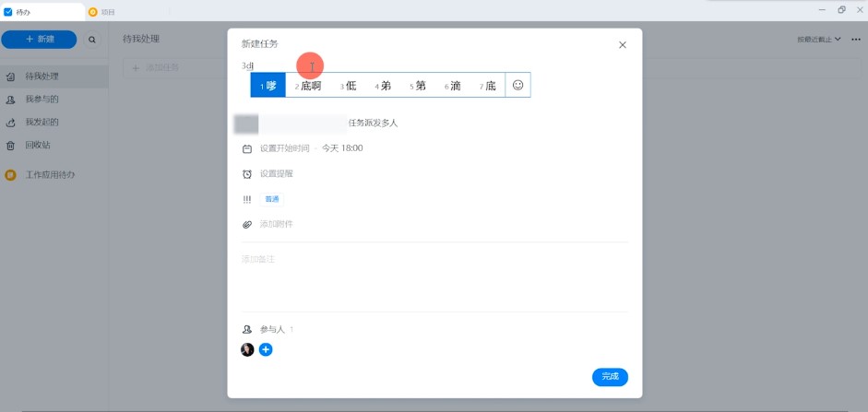
Task: Click the 今天 18:00 deadline
Action: (342, 148)
